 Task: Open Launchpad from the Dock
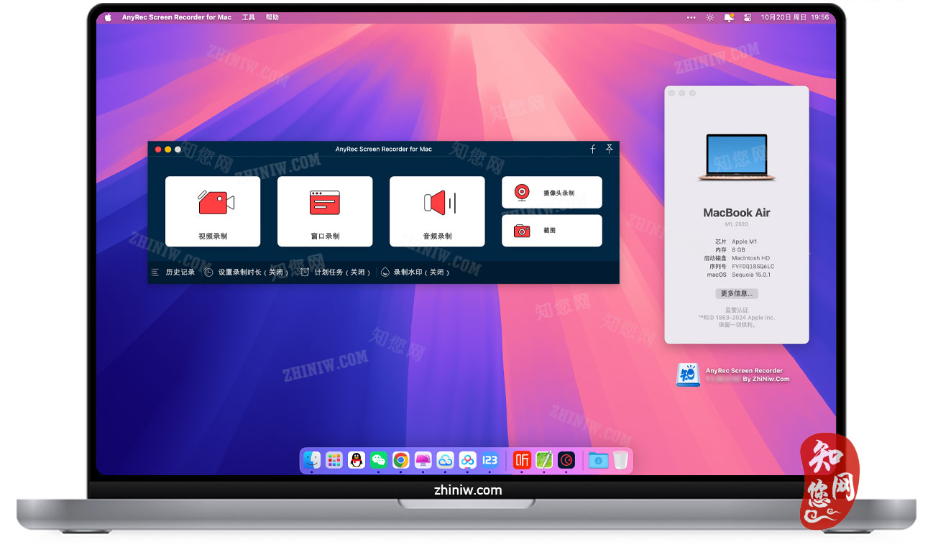334,460
